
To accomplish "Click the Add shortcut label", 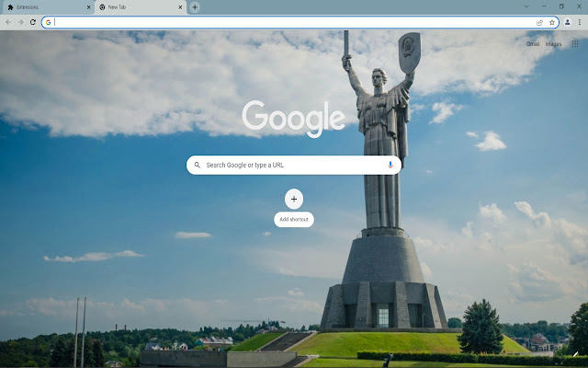I will pos(294,219).
